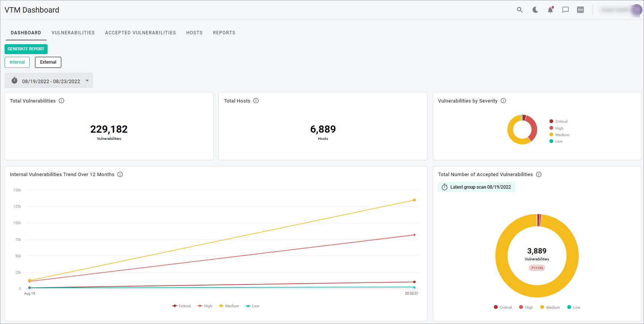Open the Accepted Vulnerabilities tab
This screenshot has height=324, width=644.
(x=140, y=33)
